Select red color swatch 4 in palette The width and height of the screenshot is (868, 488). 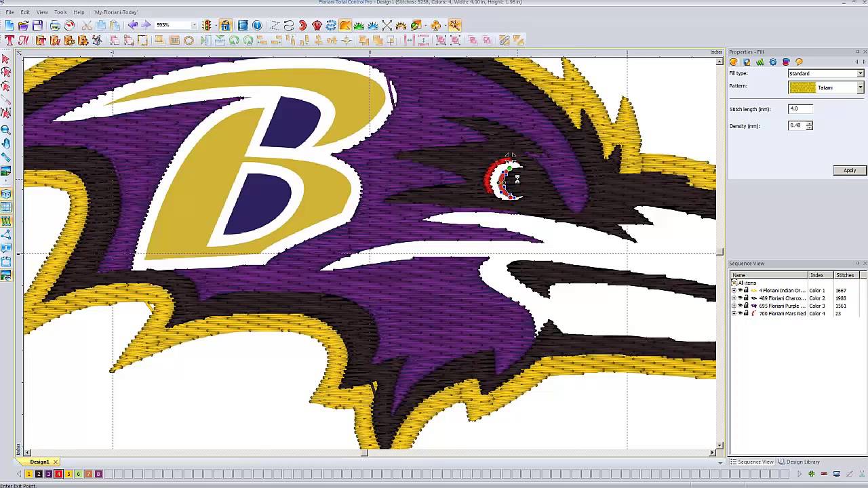click(58, 474)
